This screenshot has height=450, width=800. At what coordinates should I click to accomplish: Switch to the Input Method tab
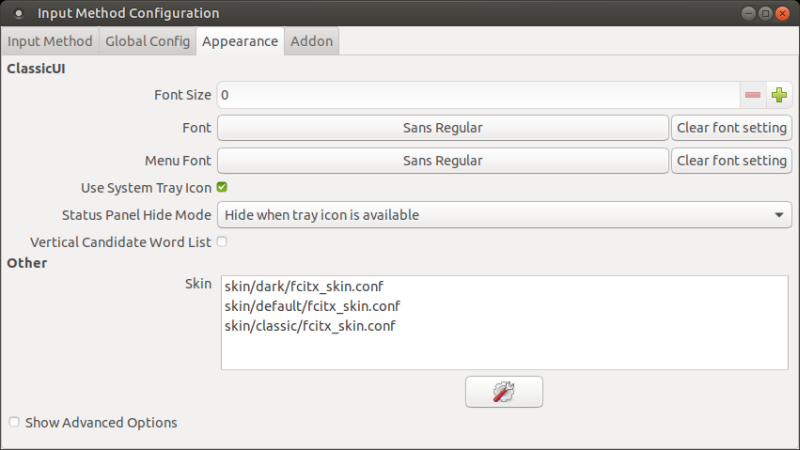tap(50, 41)
